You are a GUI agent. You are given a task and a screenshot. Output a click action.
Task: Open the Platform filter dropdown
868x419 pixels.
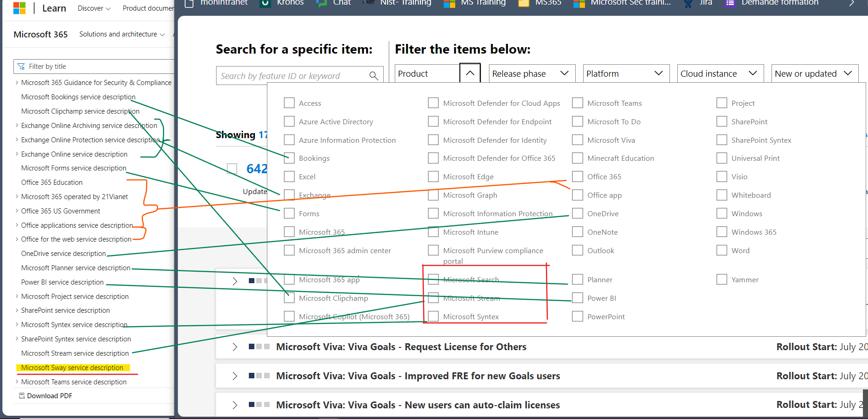click(x=626, y=73)
